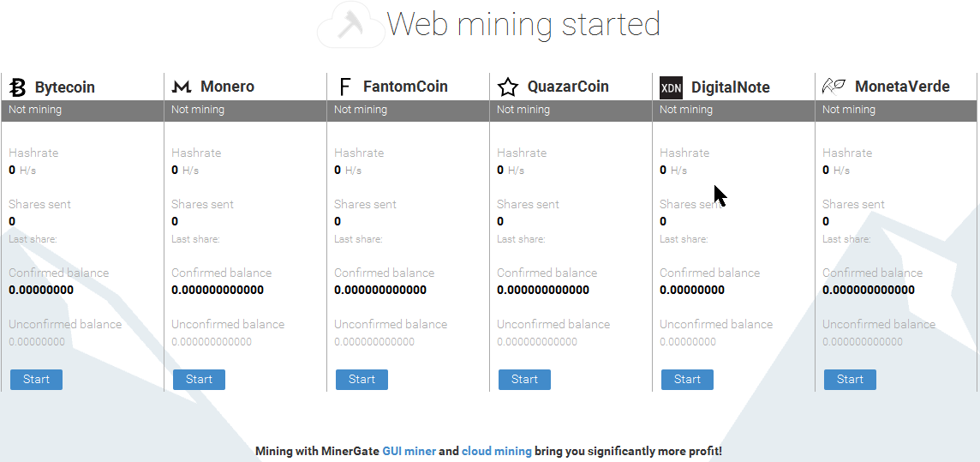The width and height of the screenshot is (980, 462).
Task: Select Monero confirmed balance value
Action: click(218, 290)
